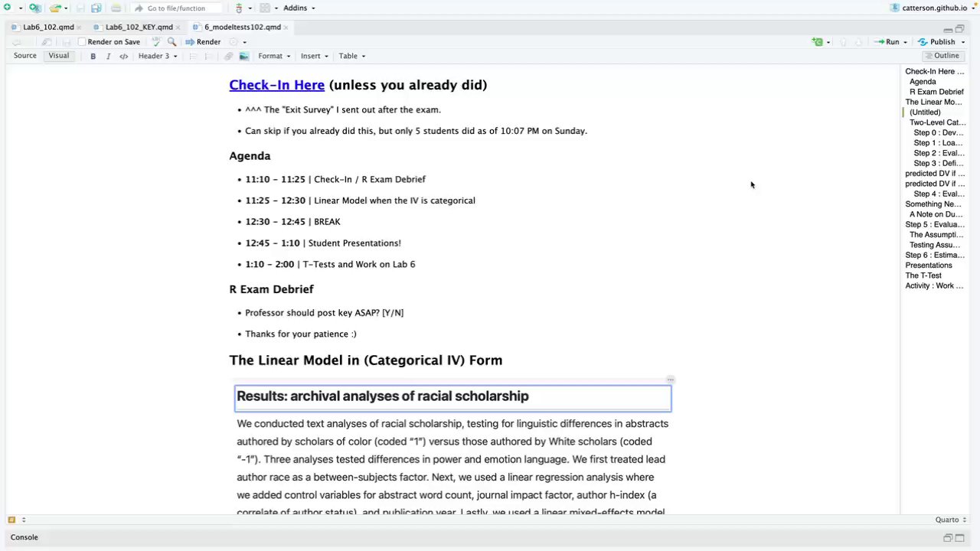Viewport: 980px width, 551px height.
Task: Open the Format dropdown menu
Action: click(x=274, y=56)
